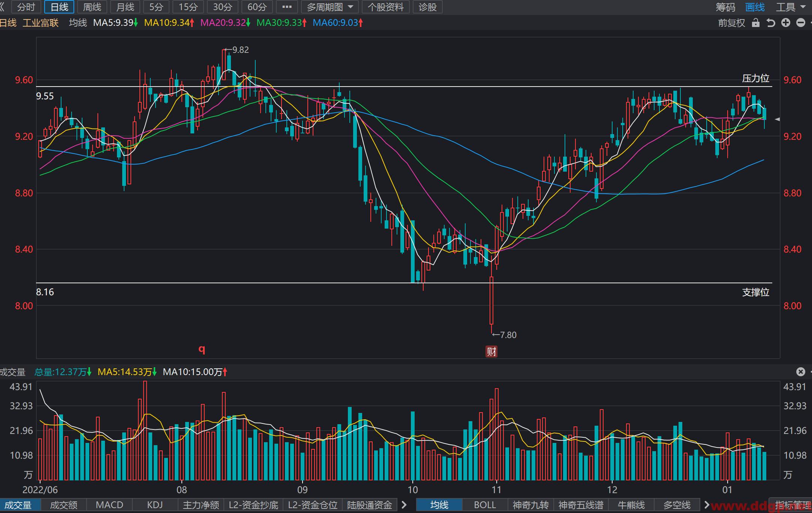The image size is (812, 513).
Task: Open 个股资料 stock info
Action: coord(386,7)
